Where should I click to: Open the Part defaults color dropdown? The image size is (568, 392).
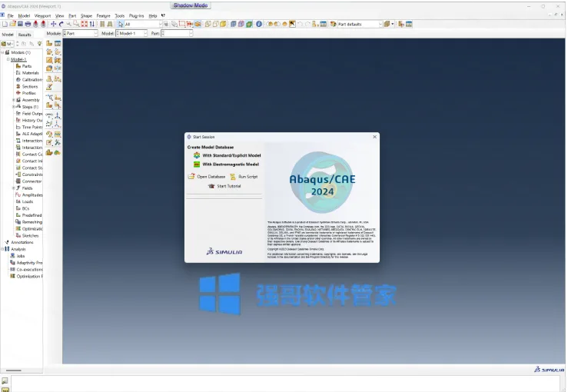pos(360,25)
